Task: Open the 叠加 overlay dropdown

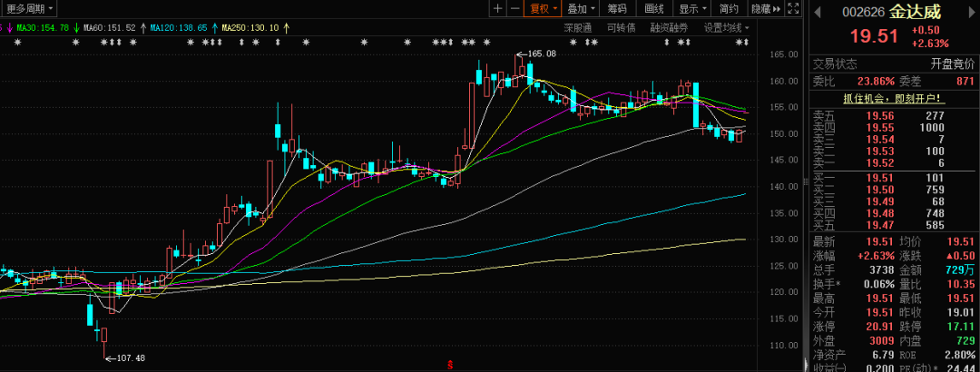Action: pyautogui.click(x=581, y=8)
